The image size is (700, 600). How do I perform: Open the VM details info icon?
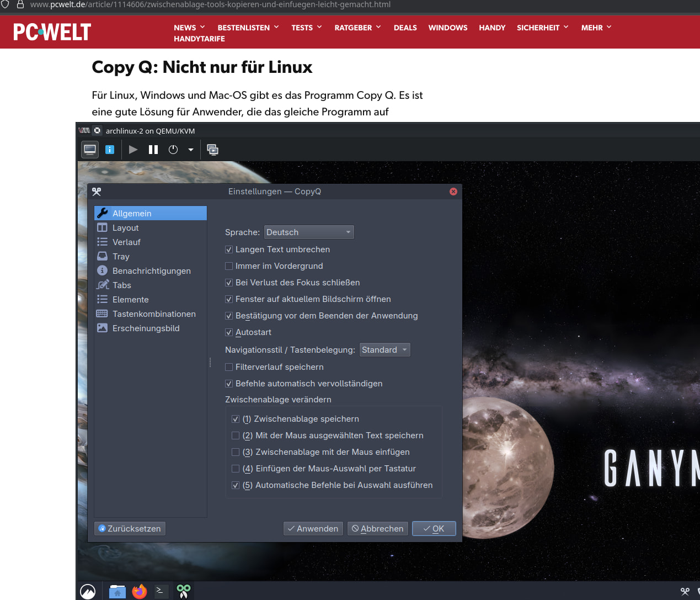pos(110,150)
